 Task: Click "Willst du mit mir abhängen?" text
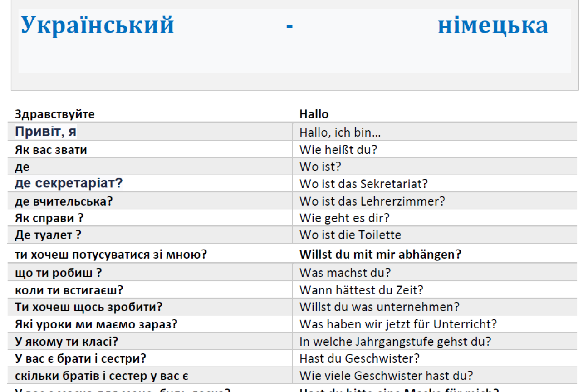(380, 255)
